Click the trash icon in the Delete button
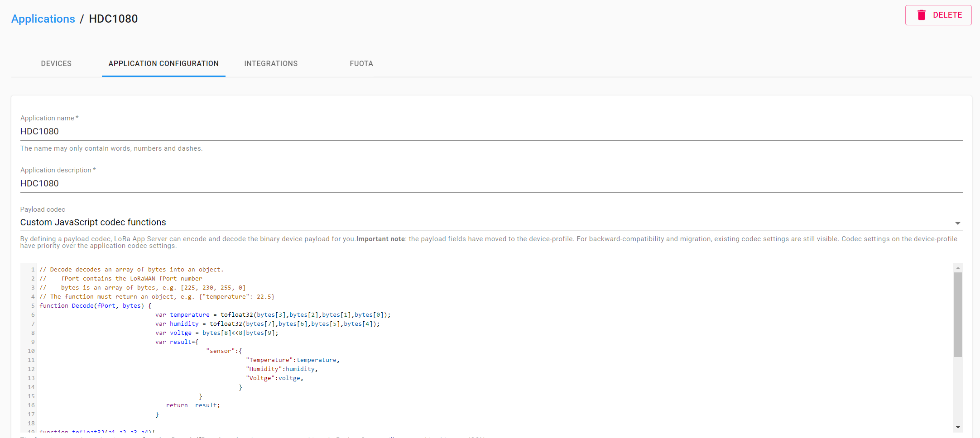This screenshot has height=438, width=980. (x=921, y=15)
